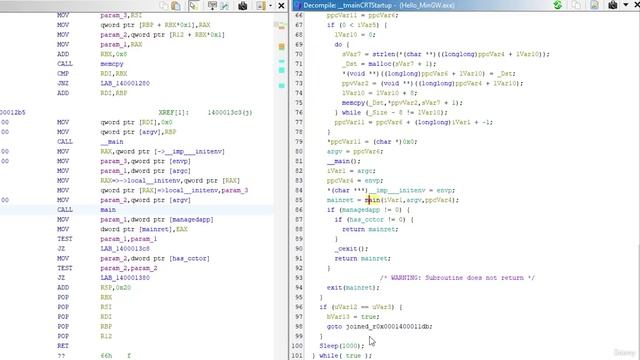The image size is (640, 360).
Task: Click argv = ppcVar6 assignment on line 80
Action: (x=355, y=151)
